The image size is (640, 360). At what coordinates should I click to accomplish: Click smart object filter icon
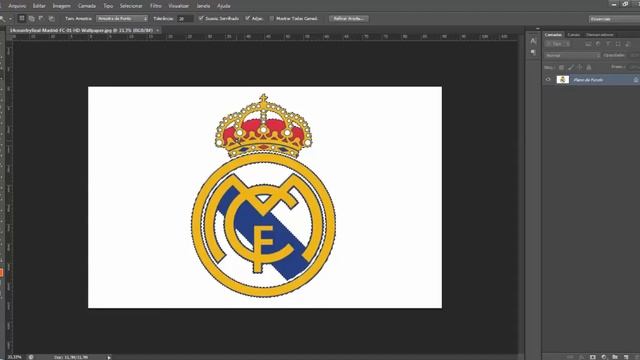coord(627,44)
